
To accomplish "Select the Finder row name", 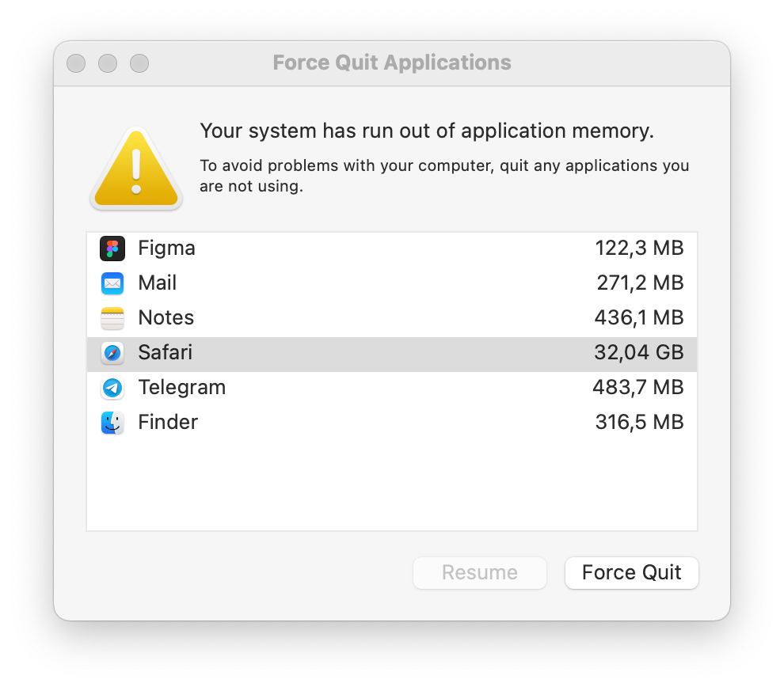I will point(168,422).
